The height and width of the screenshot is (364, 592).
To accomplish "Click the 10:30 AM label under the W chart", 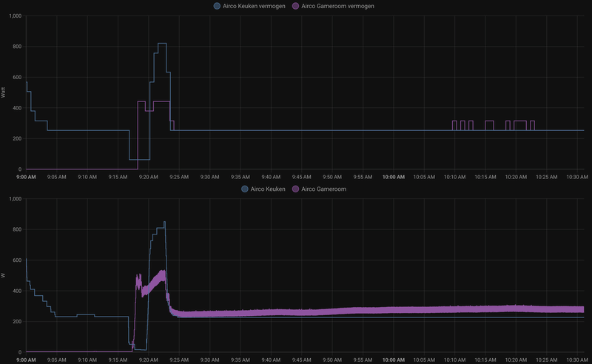I will (x=577, y=360).
